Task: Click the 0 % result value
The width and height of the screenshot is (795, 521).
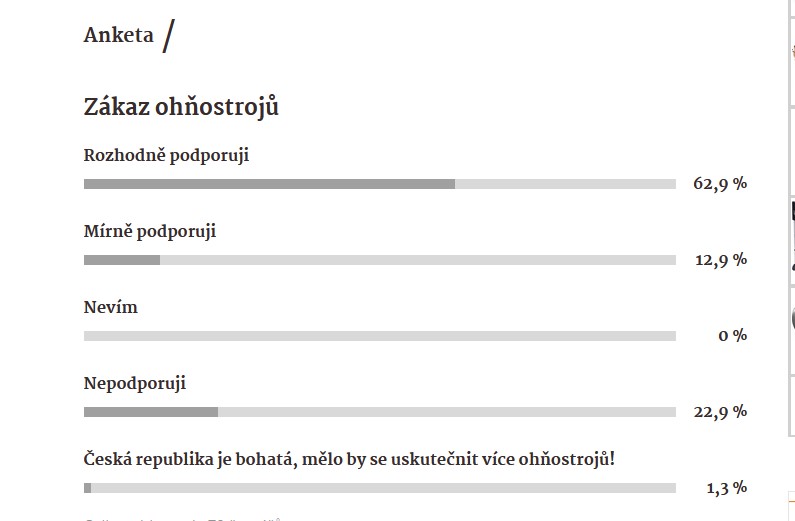Action: [x=733, y=336]
